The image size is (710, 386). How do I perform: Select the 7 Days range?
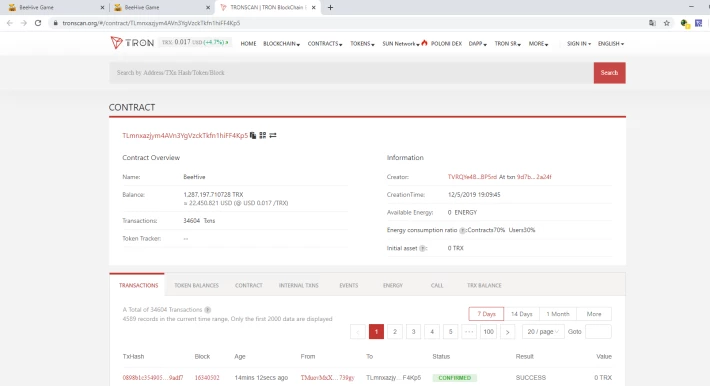tap(486, 314)
